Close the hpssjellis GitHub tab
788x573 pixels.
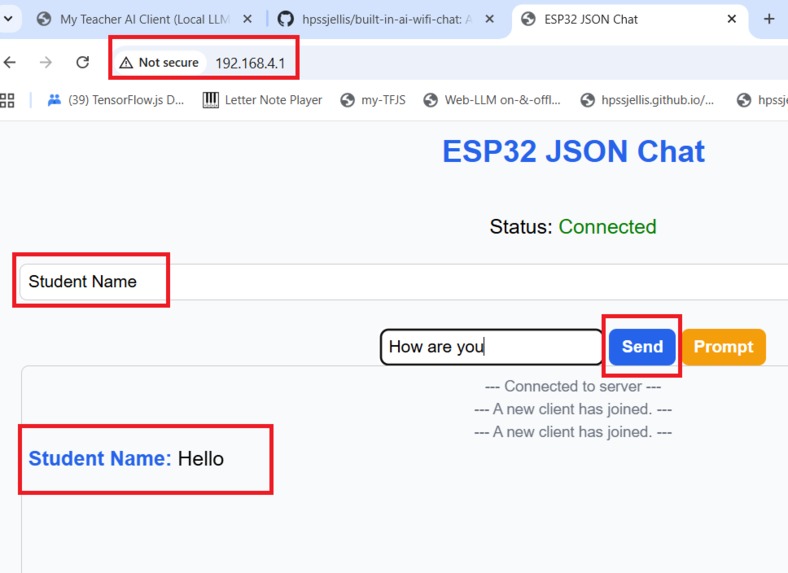[x=489, y=19]
